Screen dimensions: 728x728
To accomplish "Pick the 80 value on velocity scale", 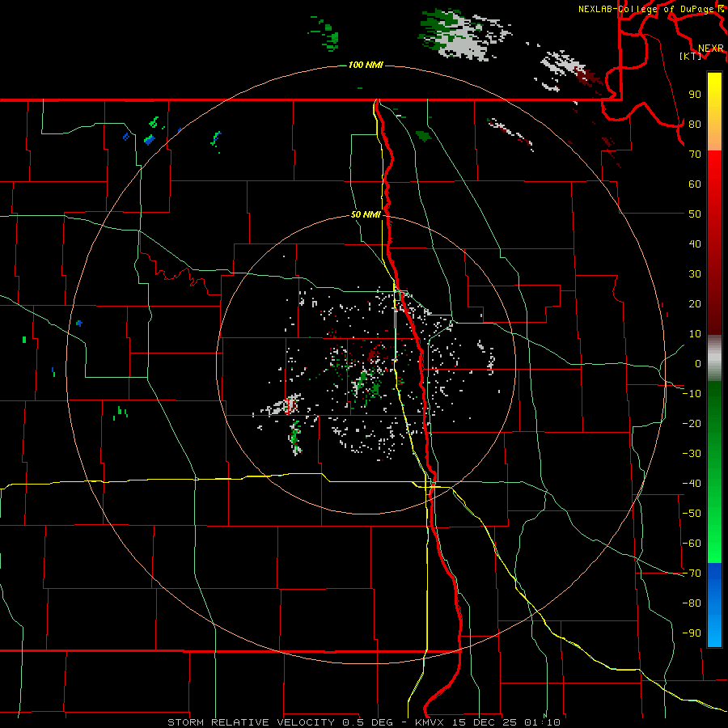I will coord(695,125).
